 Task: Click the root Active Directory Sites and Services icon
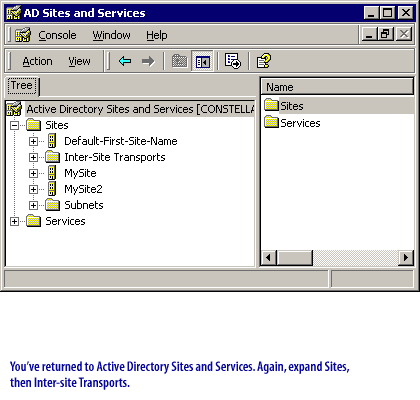pyautogui.click(x=14, y=109)
